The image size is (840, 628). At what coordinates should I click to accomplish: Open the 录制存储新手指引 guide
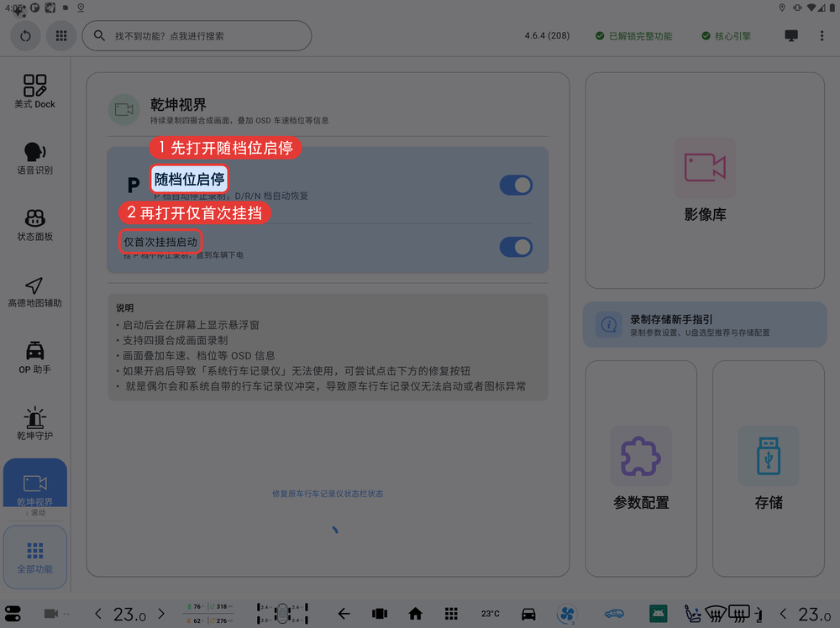click(x=705, y=324)
